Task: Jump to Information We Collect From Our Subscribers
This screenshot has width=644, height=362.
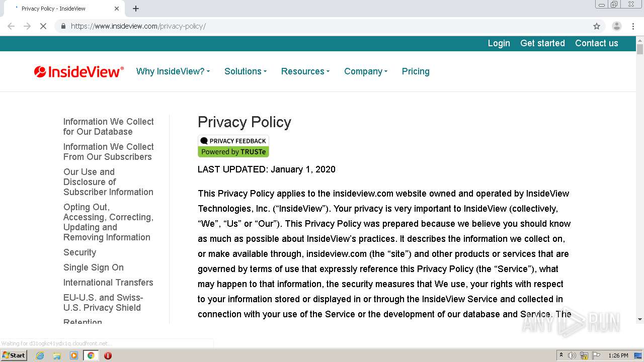Action: click(108, 152)
